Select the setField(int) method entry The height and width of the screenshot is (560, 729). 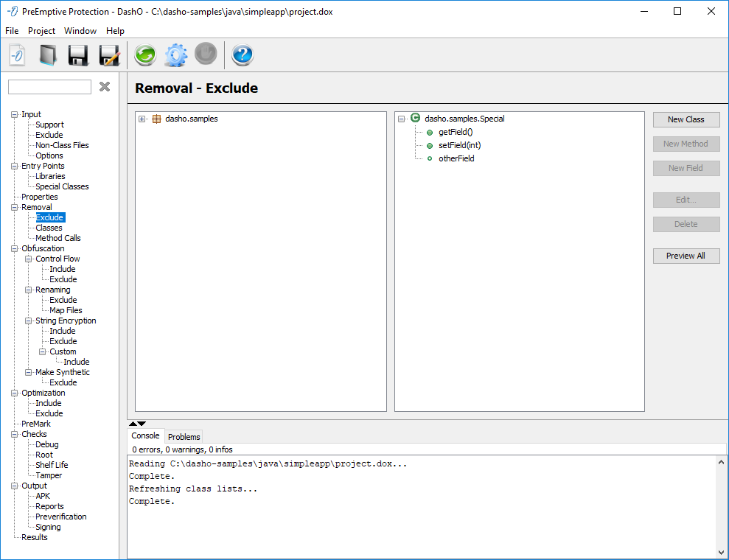[459, 145]
